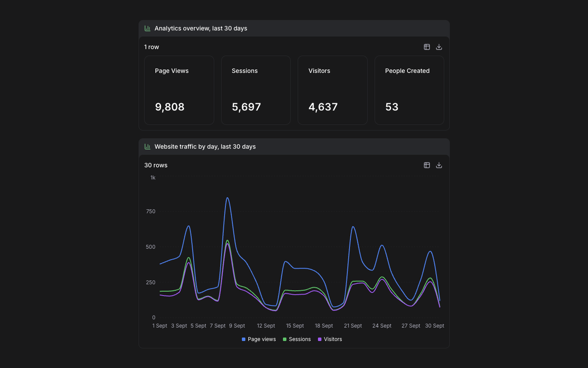Click the "1 row" count label

152,47
